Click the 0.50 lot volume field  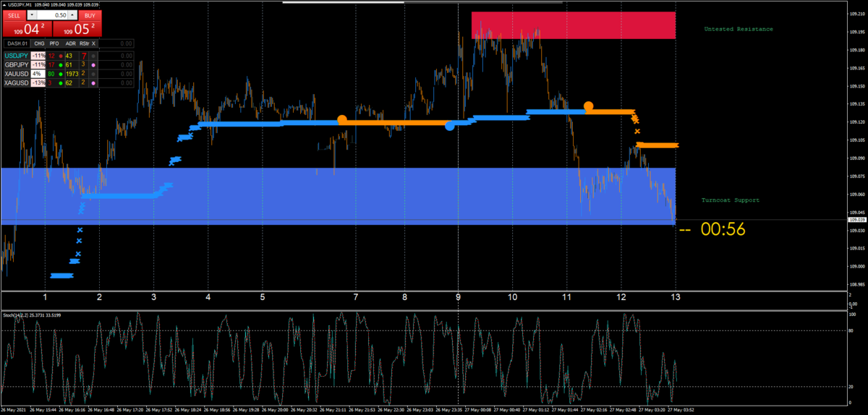point(52,15)
